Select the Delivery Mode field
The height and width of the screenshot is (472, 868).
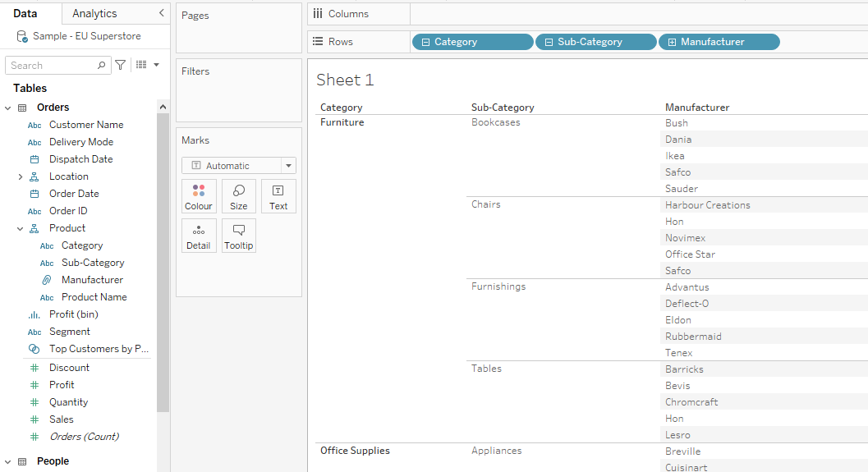tap(81, 142)
